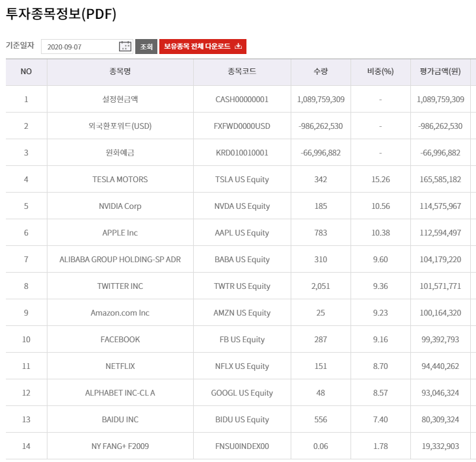This screenshot has height=462, width=476.
Task: Select the ALPHABET INC-CL A cell
Action: coord(120,393)
